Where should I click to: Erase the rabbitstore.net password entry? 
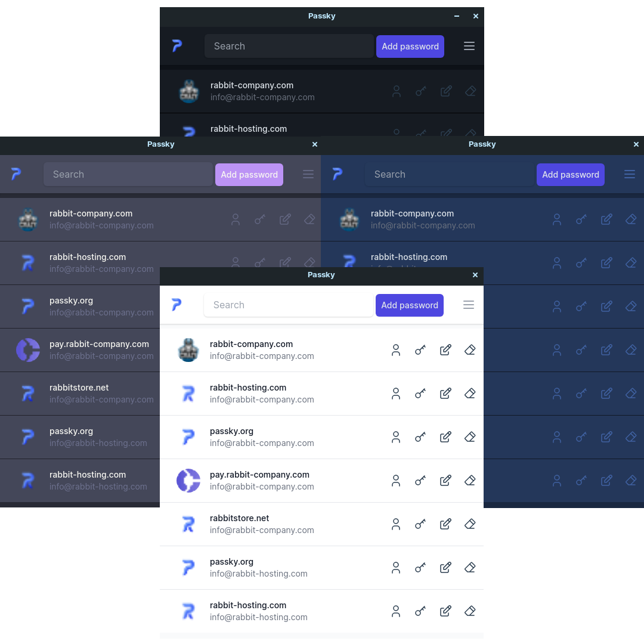[469, 524]
